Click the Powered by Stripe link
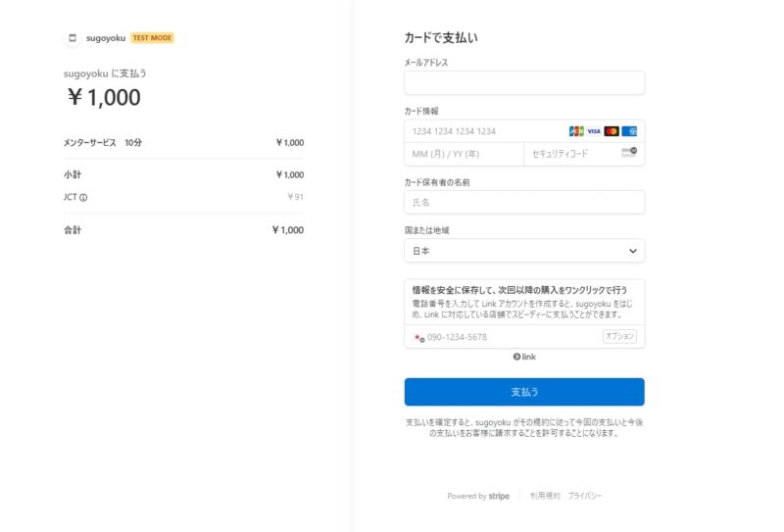The image size is (784, 532). click(x=480, y=496)
